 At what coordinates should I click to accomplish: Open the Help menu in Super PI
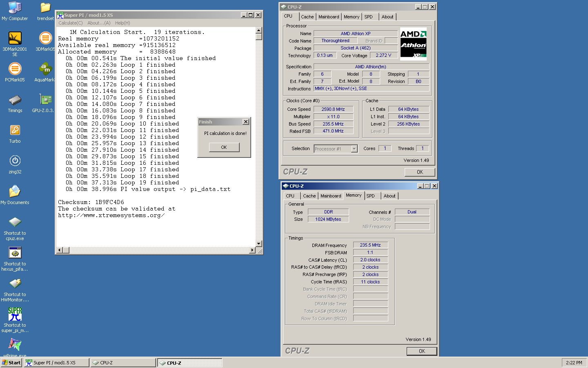tap(122, 23)
